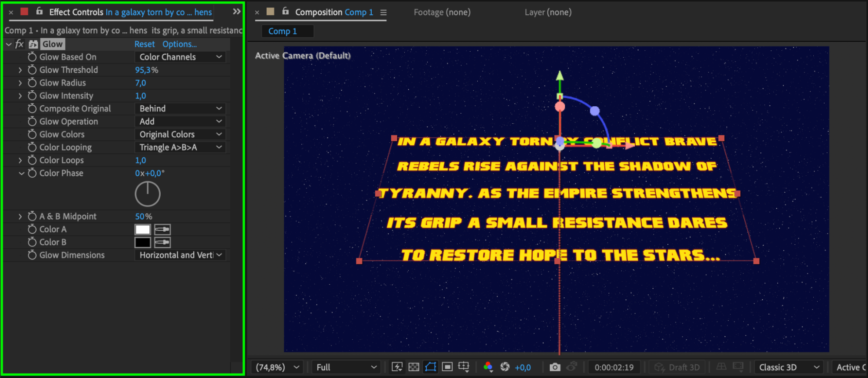Viewport: 868px width, 378px height.
Task: Switch to the Footage (none) tab
Action: tap(442, 12)
